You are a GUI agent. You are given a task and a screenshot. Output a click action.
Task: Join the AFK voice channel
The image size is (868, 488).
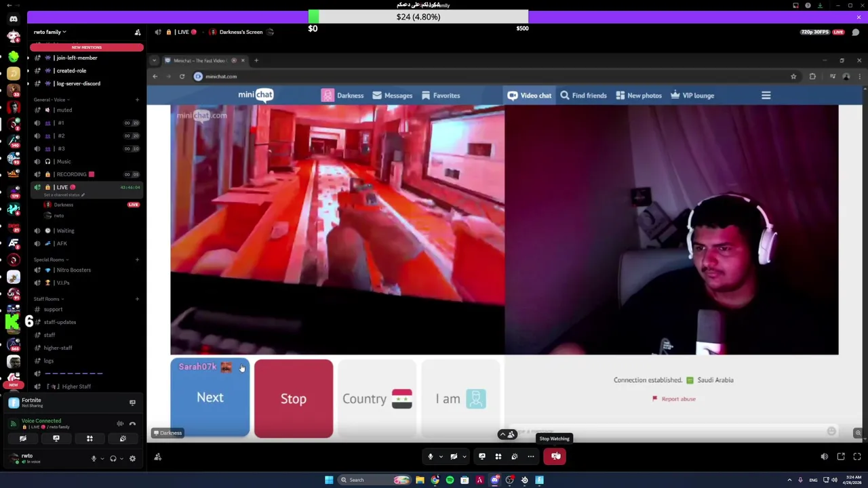86,243
